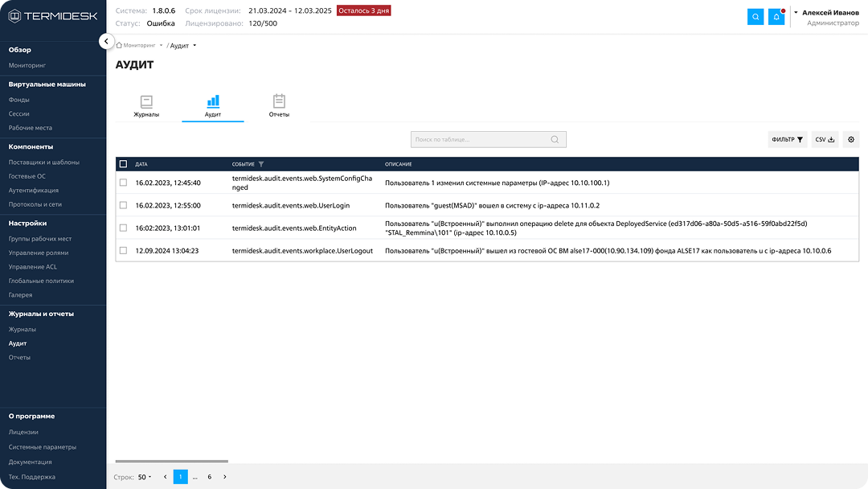The width and height of the screenshot is (868, 489).
Task: Switch to the Отчеты tab
Action: pyautogui.click(x=279, y=105)
